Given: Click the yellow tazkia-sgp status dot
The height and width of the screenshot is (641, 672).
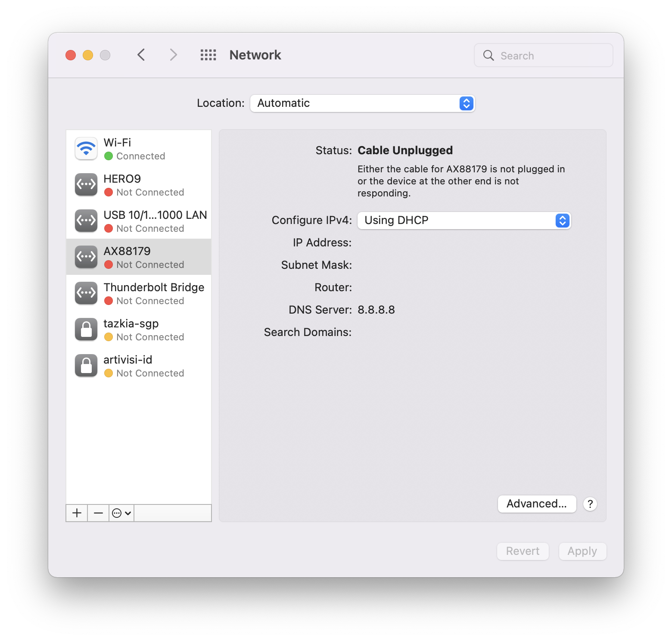Looking at the screenshot, I should (x=109, y=337).
